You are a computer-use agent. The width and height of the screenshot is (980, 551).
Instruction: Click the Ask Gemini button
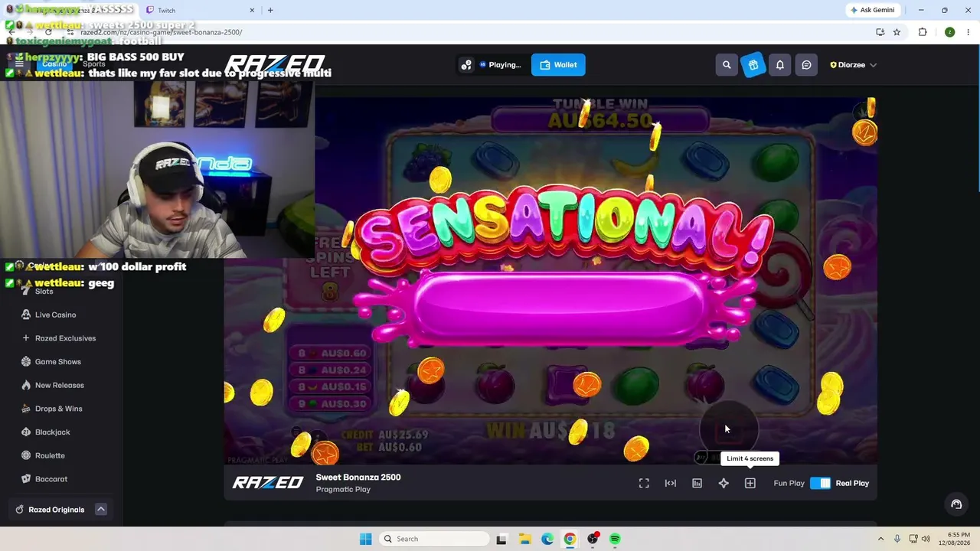(872, 10)
